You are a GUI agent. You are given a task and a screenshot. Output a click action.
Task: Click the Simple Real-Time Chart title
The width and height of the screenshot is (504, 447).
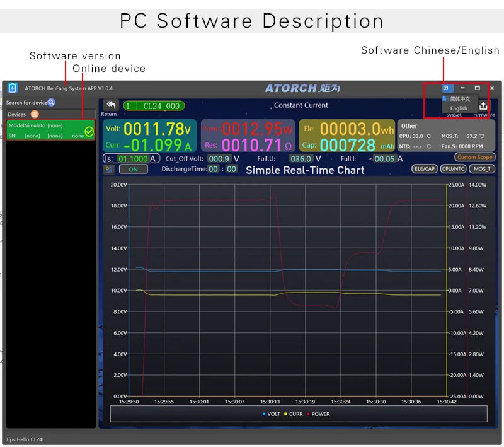(305, 170)
